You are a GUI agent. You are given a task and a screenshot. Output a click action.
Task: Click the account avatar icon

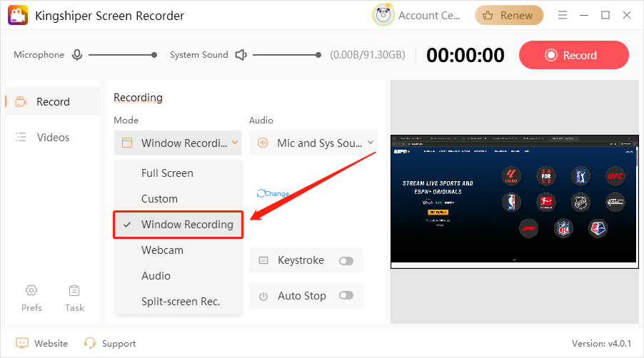coord(383,15)
